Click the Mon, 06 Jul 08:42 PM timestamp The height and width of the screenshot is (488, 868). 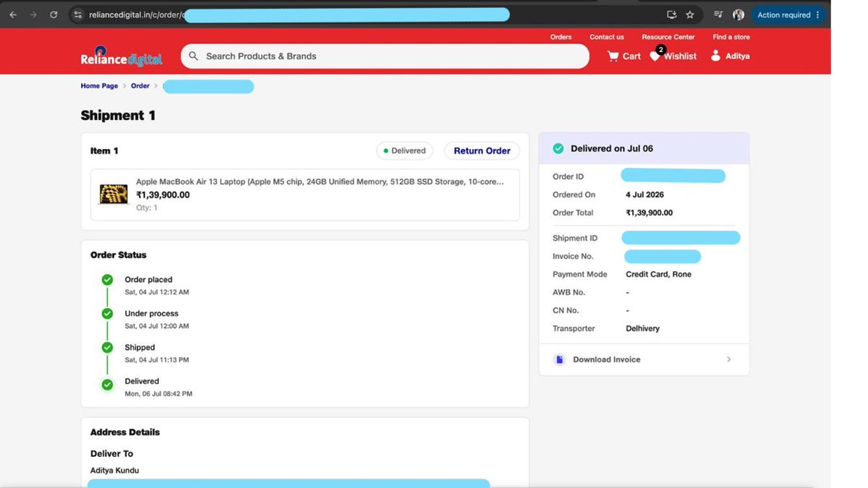(158, 394)
